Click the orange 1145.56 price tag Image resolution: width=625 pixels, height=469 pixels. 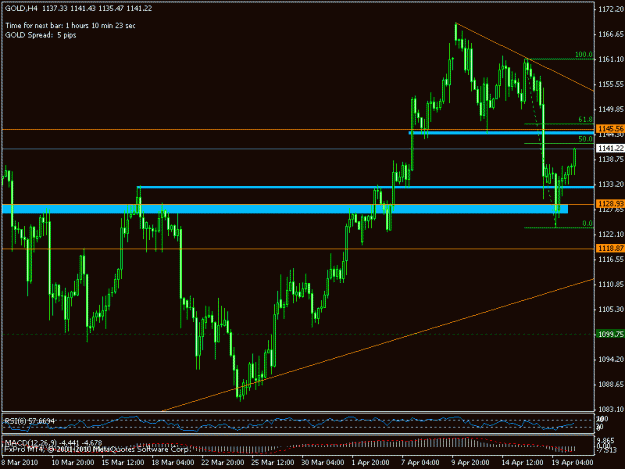[x=610, y=129]
